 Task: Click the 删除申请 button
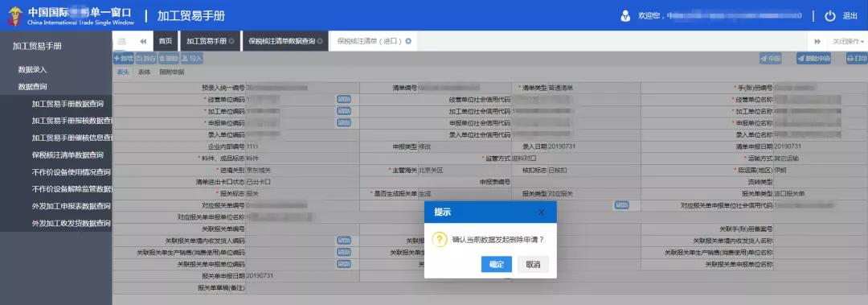click(x=813, y=58)
